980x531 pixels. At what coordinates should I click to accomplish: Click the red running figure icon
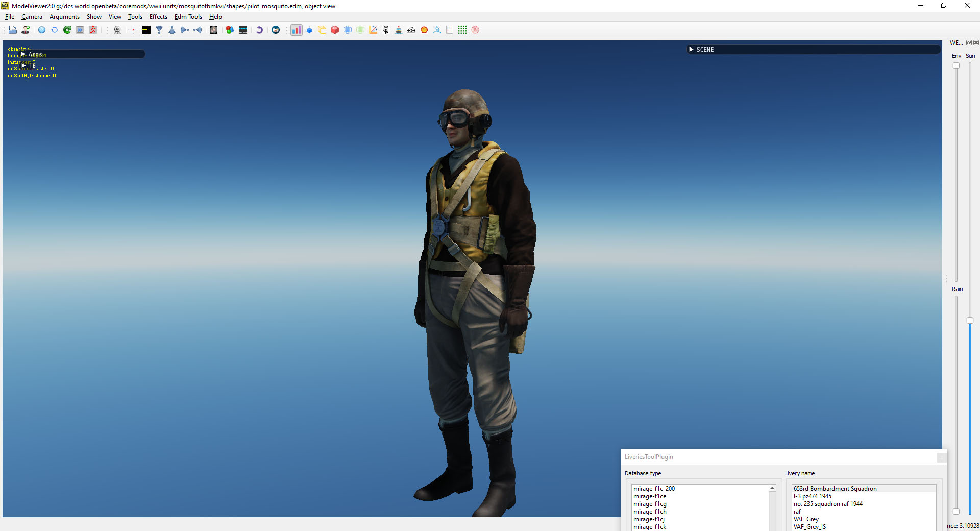93,30
